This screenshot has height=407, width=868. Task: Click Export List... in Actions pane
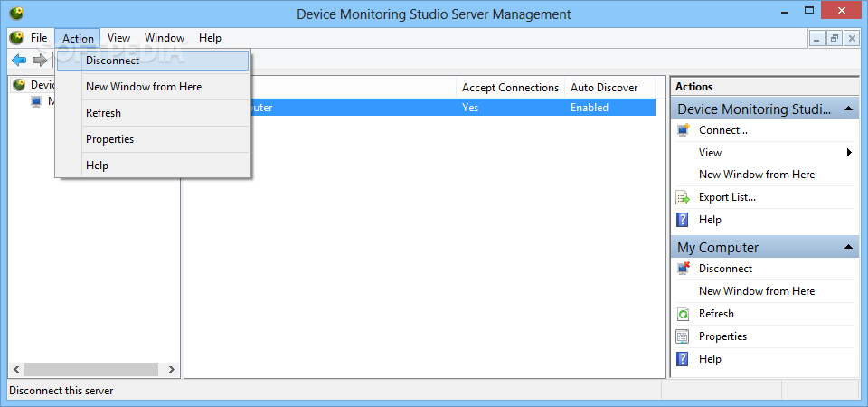coord(727,197)
